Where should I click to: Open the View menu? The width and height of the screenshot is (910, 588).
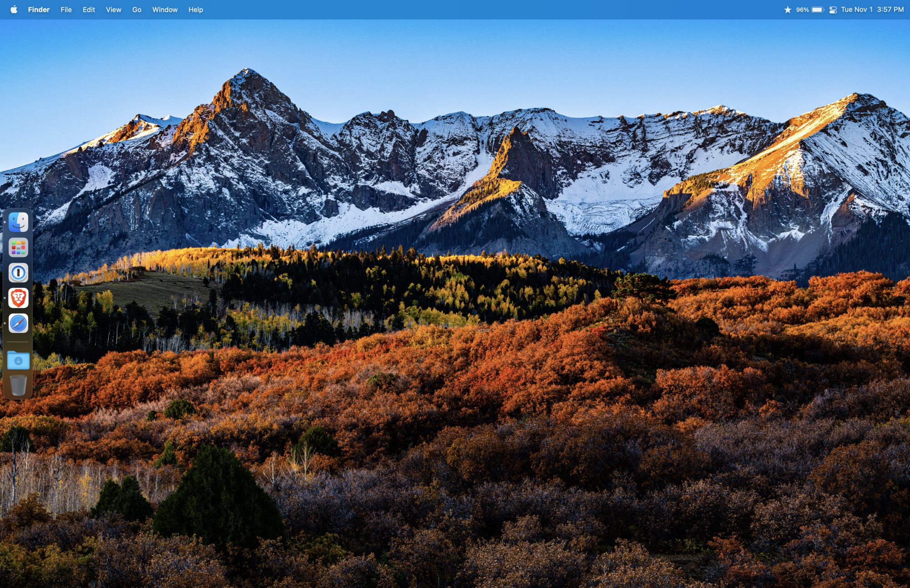113,10
